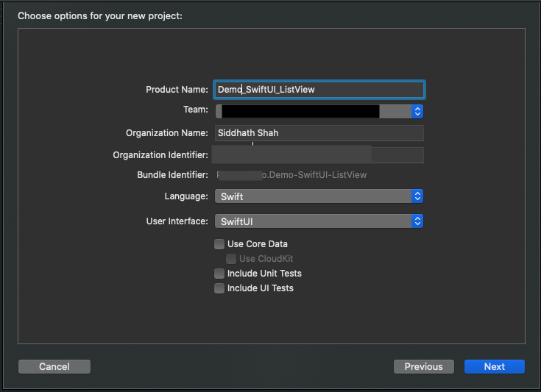Go back with the Previous button
The width and height of the screenshot is (541, 392).
[424, 366]
